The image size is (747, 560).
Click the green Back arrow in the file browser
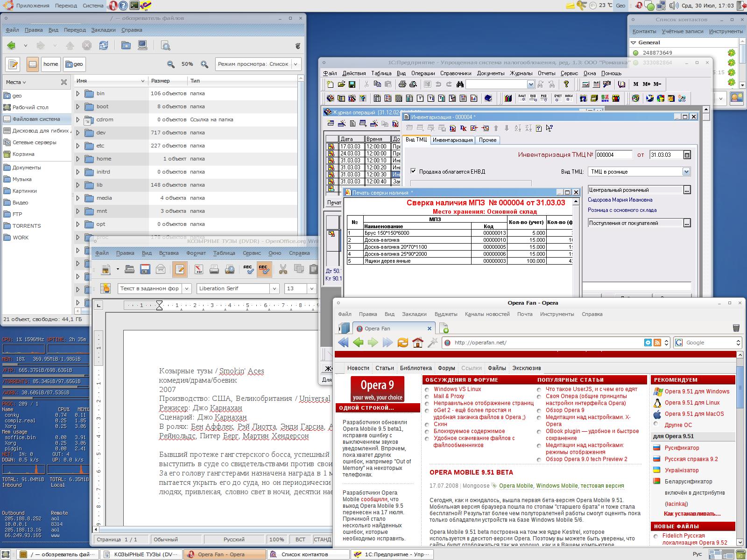click(12, 45)
